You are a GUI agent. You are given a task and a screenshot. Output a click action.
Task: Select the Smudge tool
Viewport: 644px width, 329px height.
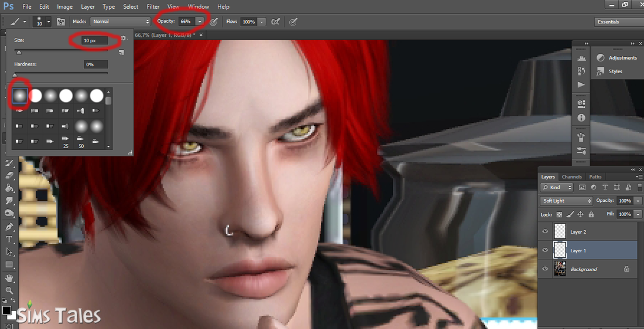[x=10, y=200]
